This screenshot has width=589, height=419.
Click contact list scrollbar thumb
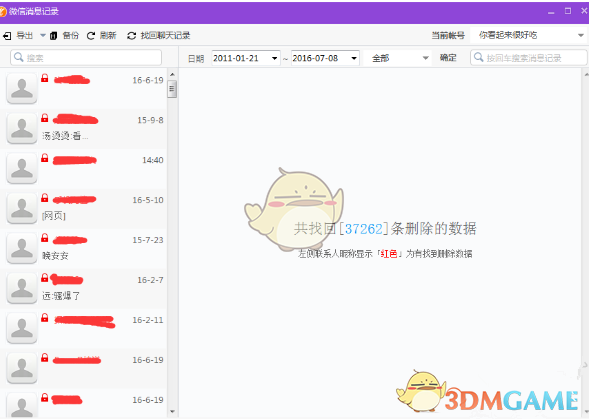[172, 89]
